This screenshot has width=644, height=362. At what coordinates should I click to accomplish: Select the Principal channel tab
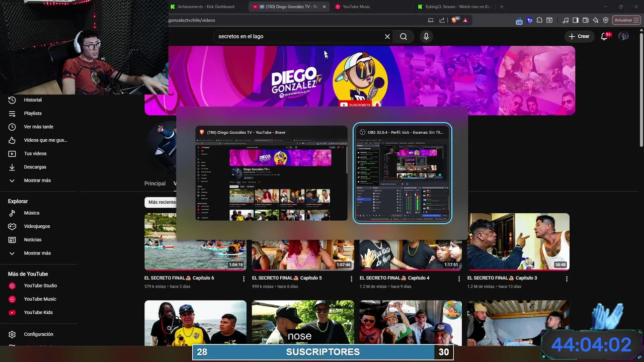(x=155, y=184)
